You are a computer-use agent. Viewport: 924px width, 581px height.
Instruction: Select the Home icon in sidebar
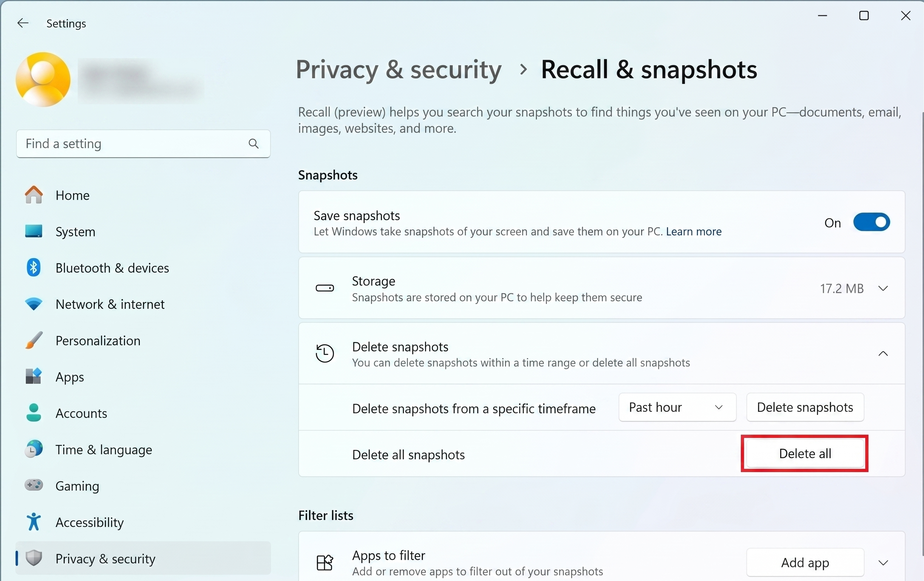[33, 195]
